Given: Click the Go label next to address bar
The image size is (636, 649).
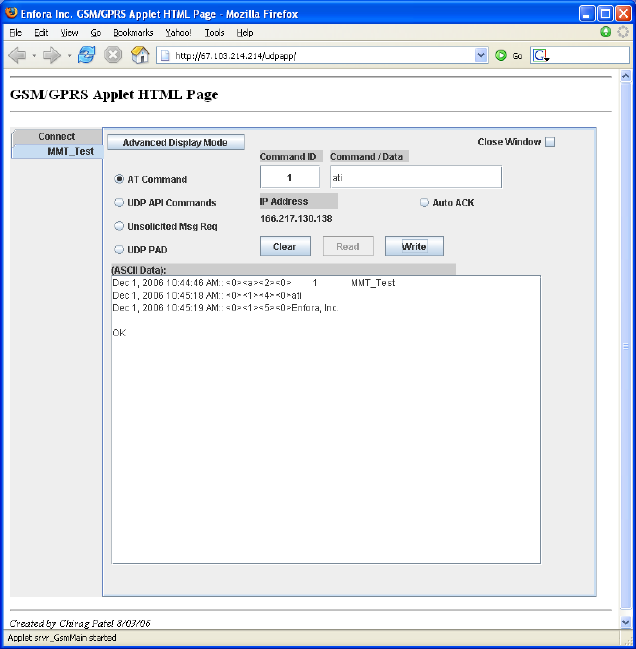Looking at the screenshot, I should click(x=517, y=56).
